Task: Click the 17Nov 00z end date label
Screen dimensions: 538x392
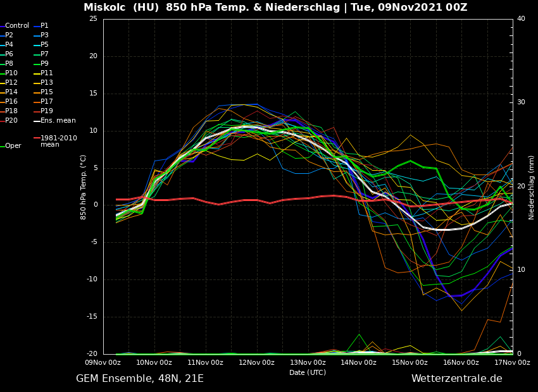Action: click(511, 363)
